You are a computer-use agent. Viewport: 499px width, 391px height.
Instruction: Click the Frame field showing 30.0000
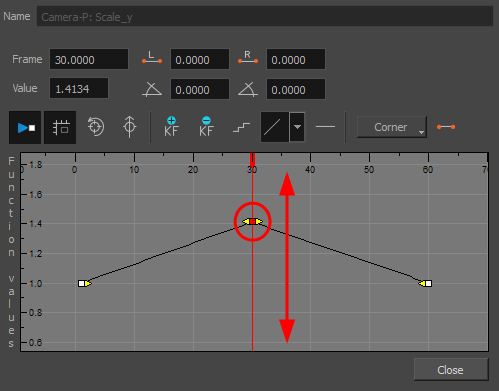coord(89,59)
